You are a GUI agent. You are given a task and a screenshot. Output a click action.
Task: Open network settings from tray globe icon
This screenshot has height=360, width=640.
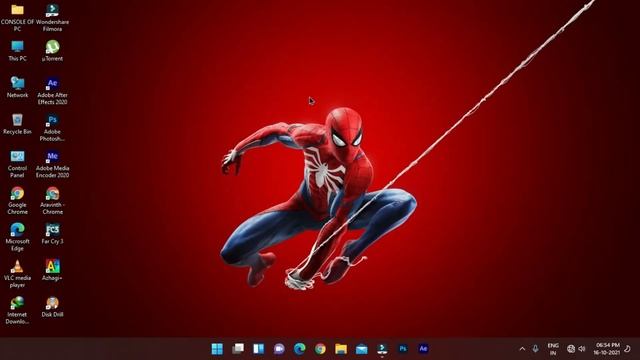(571, 349)
